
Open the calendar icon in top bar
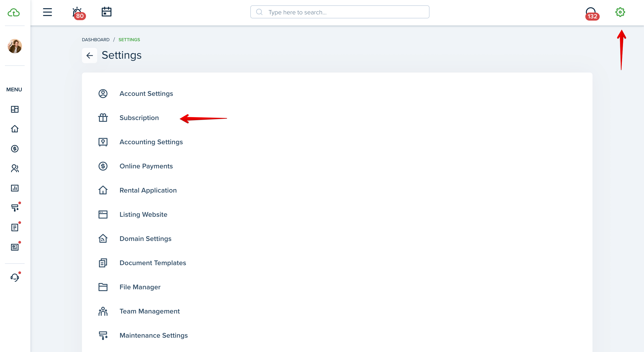point(107,12)
